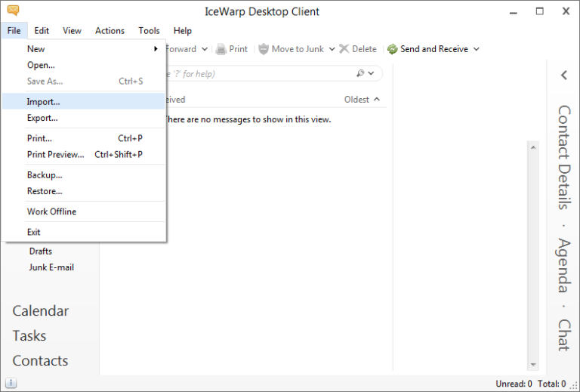Open the Chat side panel
This screenshot has height=392, width=580.
[564, 335]
